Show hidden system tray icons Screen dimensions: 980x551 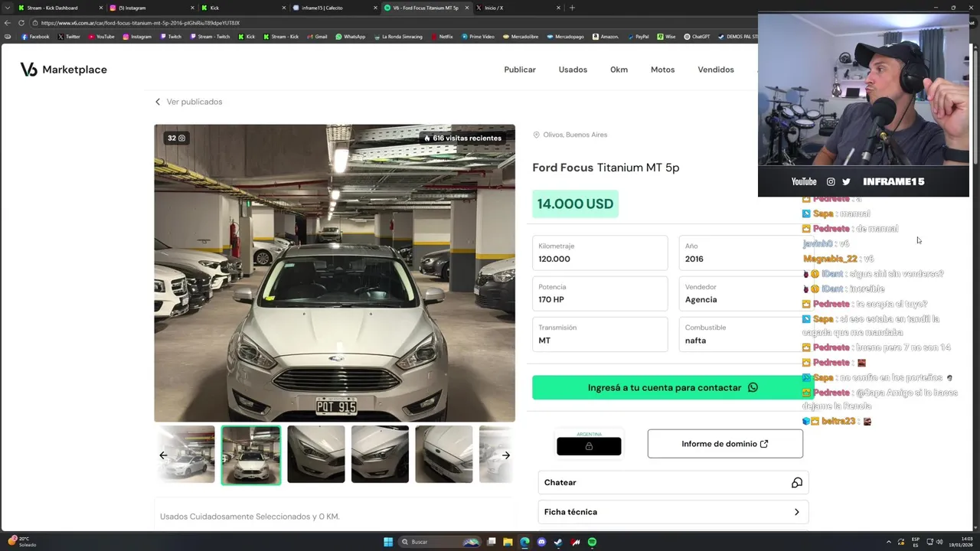pos(888,542)
